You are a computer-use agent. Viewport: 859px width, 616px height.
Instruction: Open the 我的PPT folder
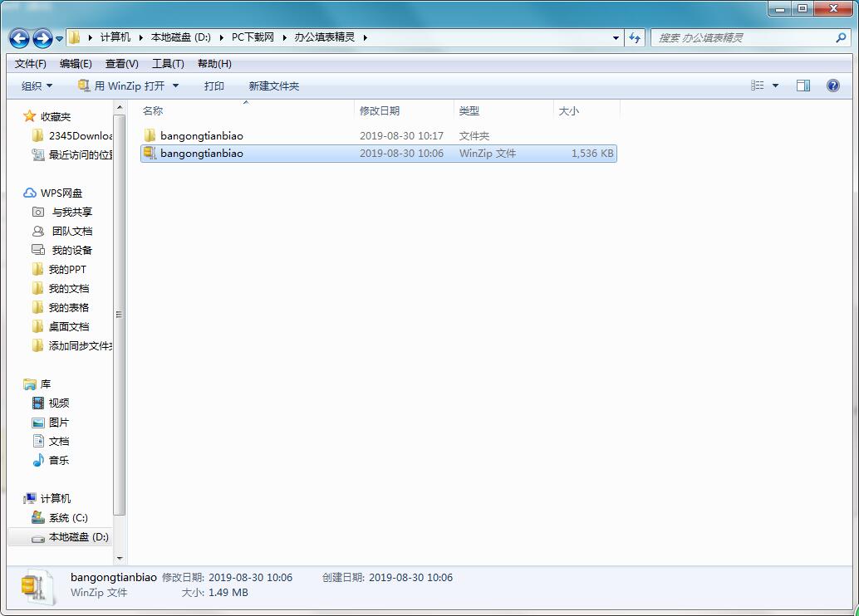coord(59,270)
